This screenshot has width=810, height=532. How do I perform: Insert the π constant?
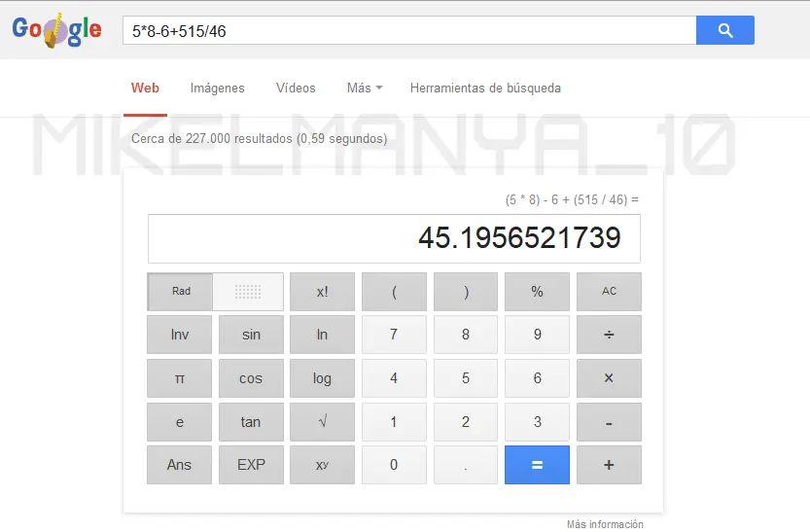(x=179, y=378)
